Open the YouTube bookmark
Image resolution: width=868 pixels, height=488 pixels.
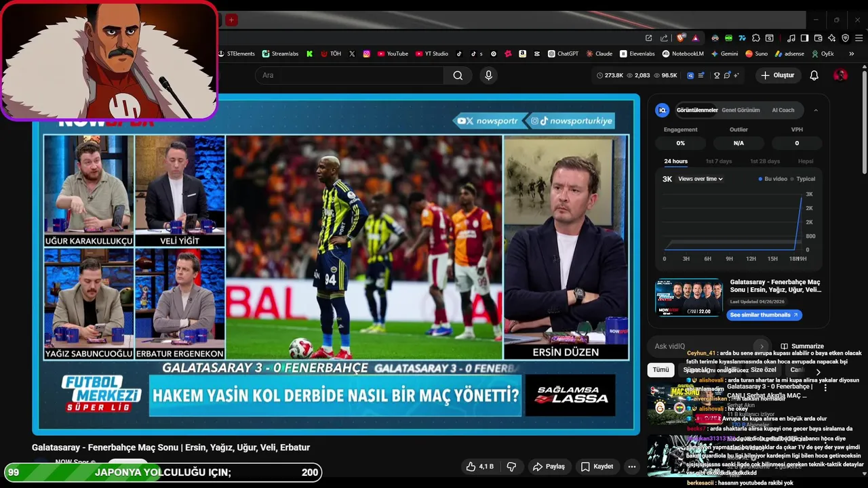393,54
